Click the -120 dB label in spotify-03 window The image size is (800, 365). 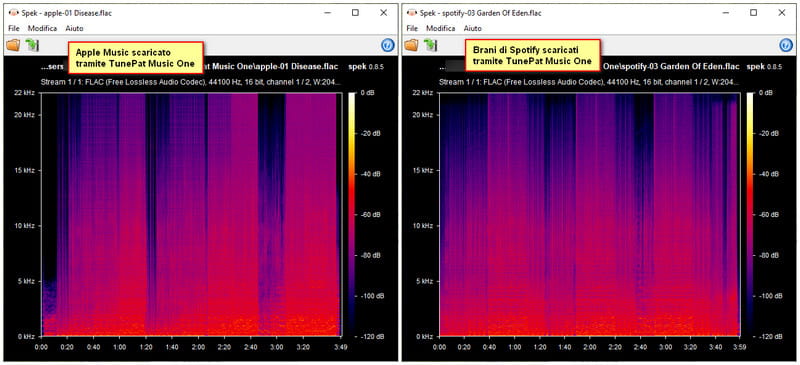pyautogui.click(x=771, y=336)
